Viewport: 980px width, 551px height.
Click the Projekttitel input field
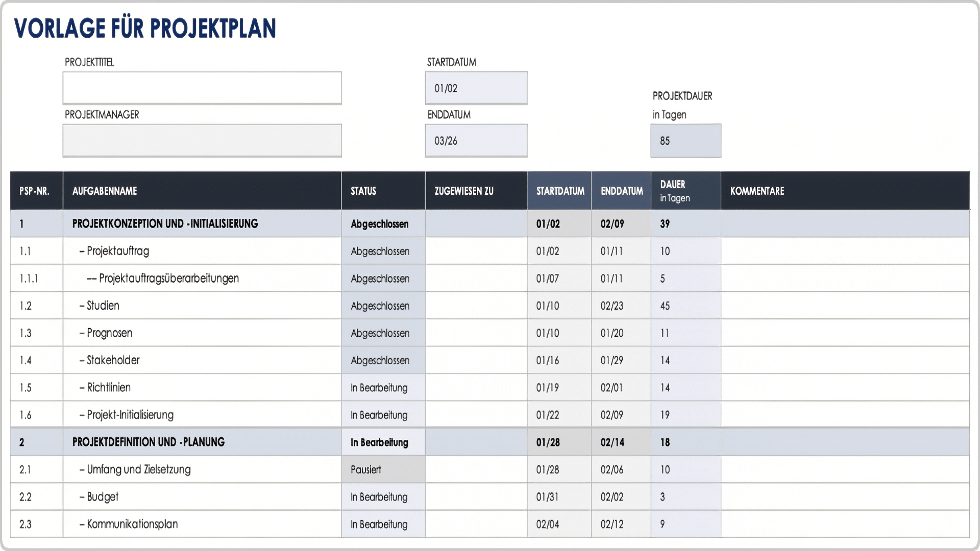pyautogui.click(x=202, y=88)
